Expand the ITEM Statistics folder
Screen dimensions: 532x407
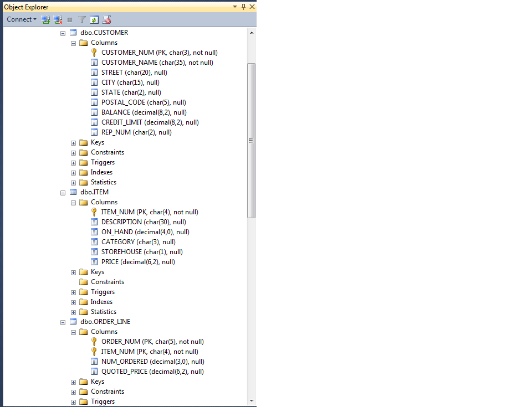coord(73,312)
